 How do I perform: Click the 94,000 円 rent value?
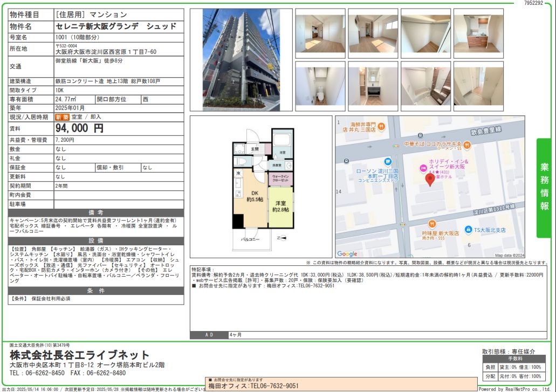click(x=79, y=128)
